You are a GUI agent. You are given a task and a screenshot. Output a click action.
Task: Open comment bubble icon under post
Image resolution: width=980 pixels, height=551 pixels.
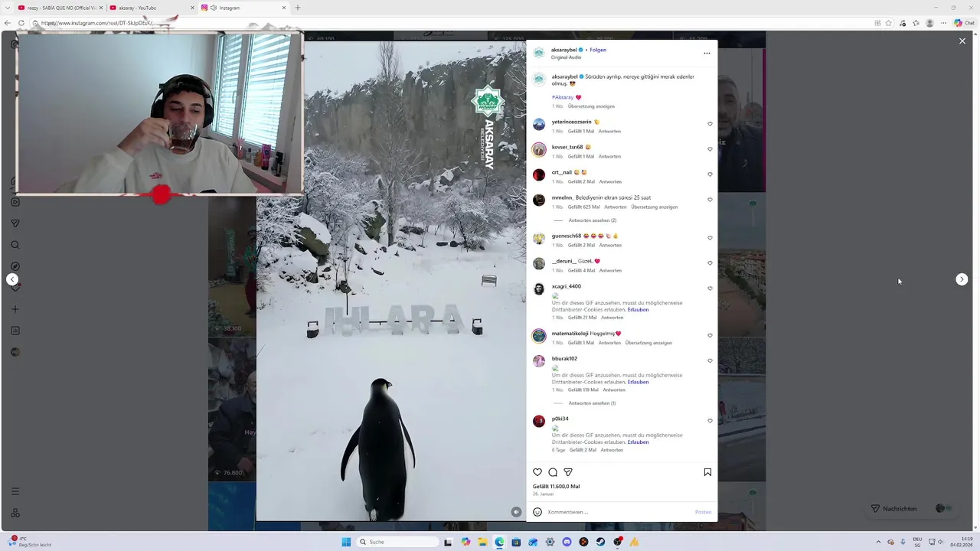point(553,472)
